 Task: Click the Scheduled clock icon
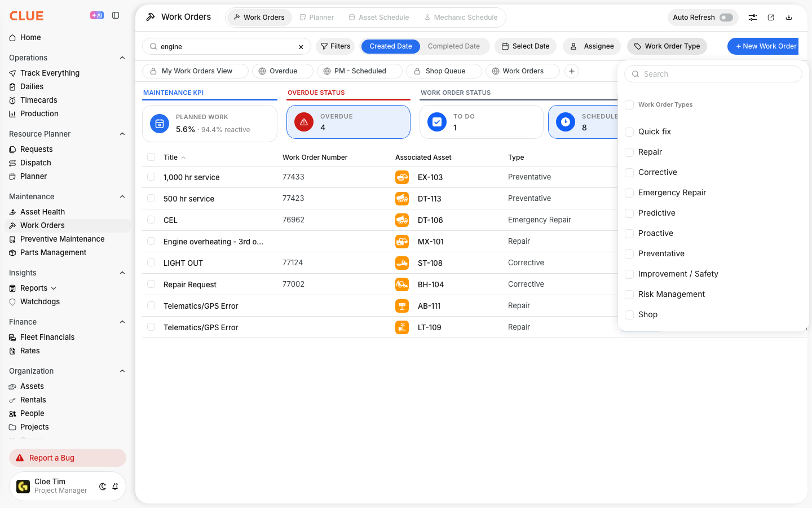[x=566, y=122]
